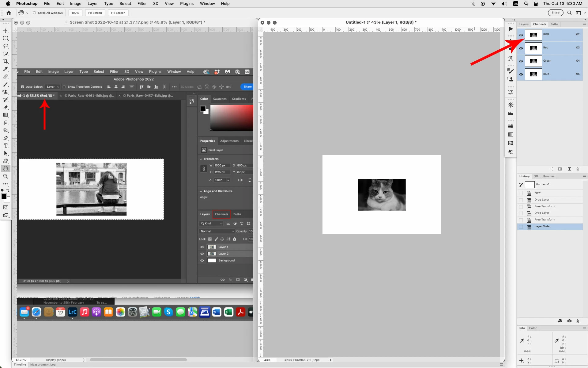
Task: Select the Move tool
Action: point(6,31)
